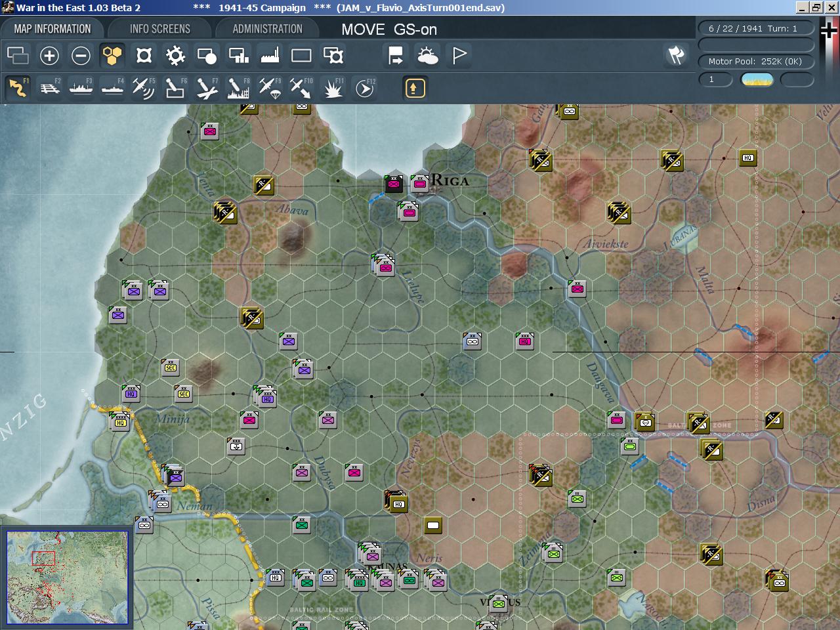Click the rectangle-with-bars toolbar icon
840x630 pixels.
[x=238, y=56]
